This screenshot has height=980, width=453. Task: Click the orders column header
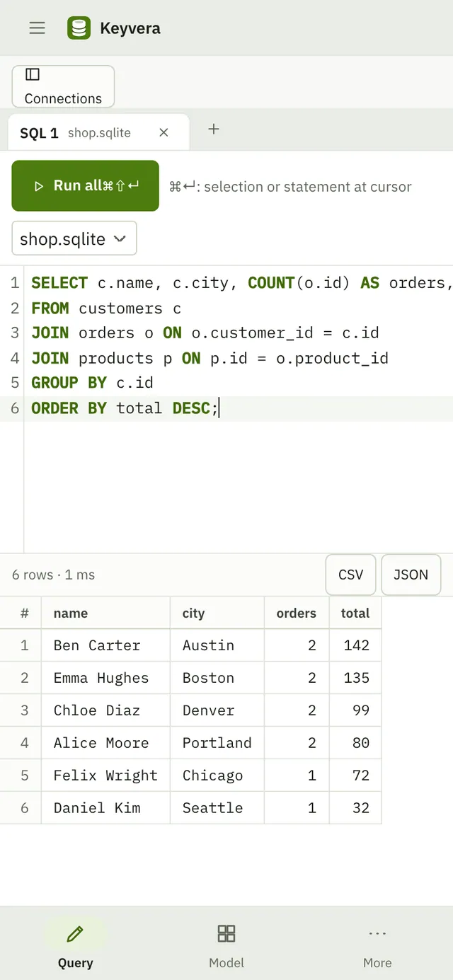click(297, 613)
